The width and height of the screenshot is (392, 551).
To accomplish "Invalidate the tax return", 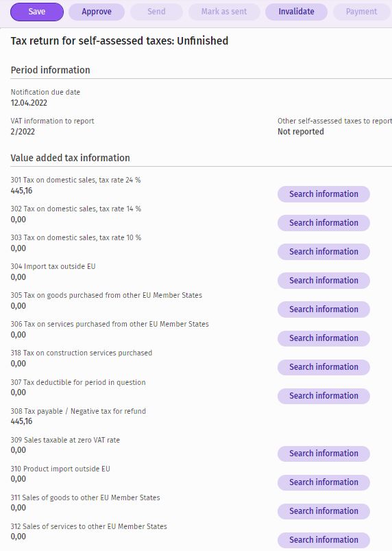I will click(296, 12).
